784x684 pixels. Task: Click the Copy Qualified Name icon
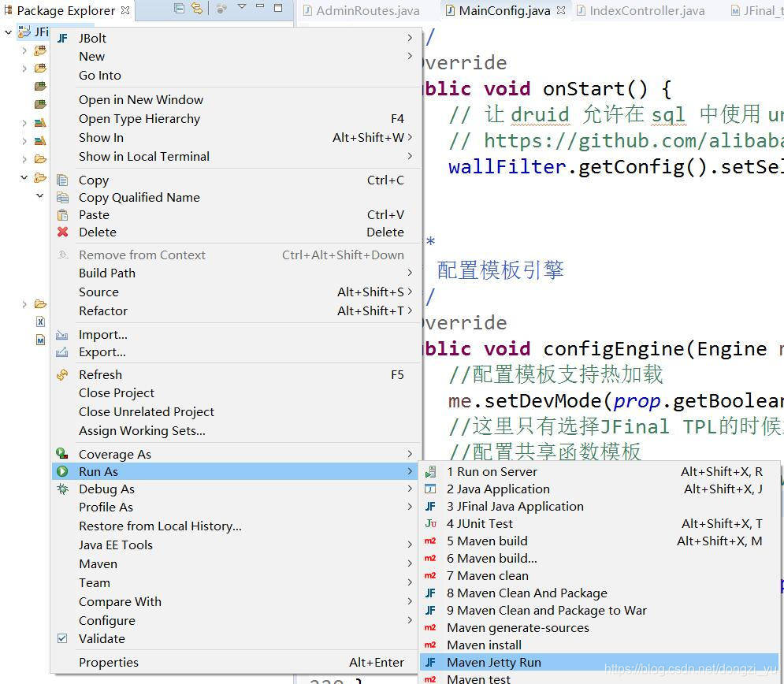62,198
